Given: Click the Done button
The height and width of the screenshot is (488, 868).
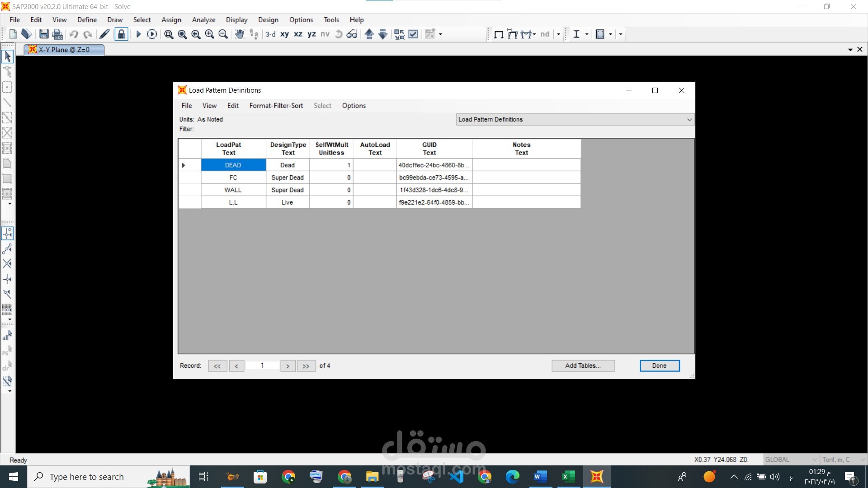Looking at the screenshot, I should tap(659, 366).
